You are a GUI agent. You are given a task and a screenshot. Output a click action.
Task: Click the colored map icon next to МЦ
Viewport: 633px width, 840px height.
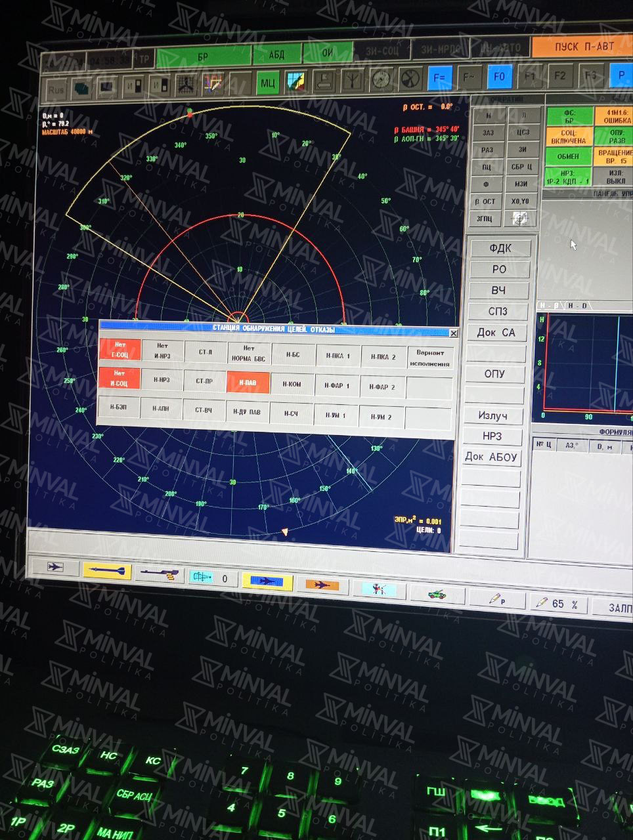[x=296, y=82]
